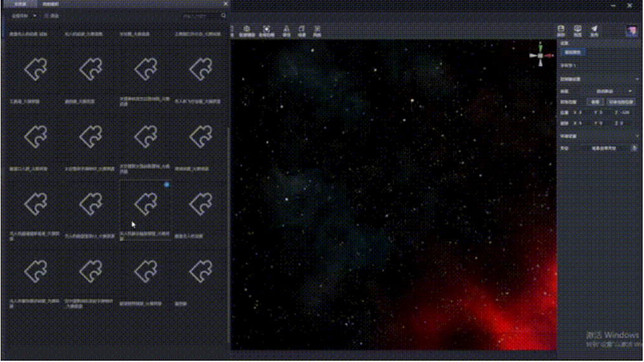
Task: Click the resource panel vertical scrollbar
Action: pyautogui.click(x=229, y=234)
